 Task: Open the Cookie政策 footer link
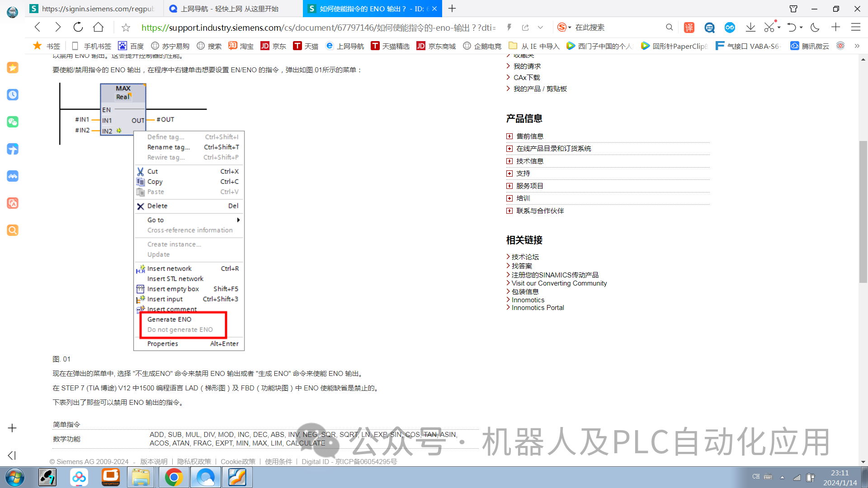tap(238, 462)
